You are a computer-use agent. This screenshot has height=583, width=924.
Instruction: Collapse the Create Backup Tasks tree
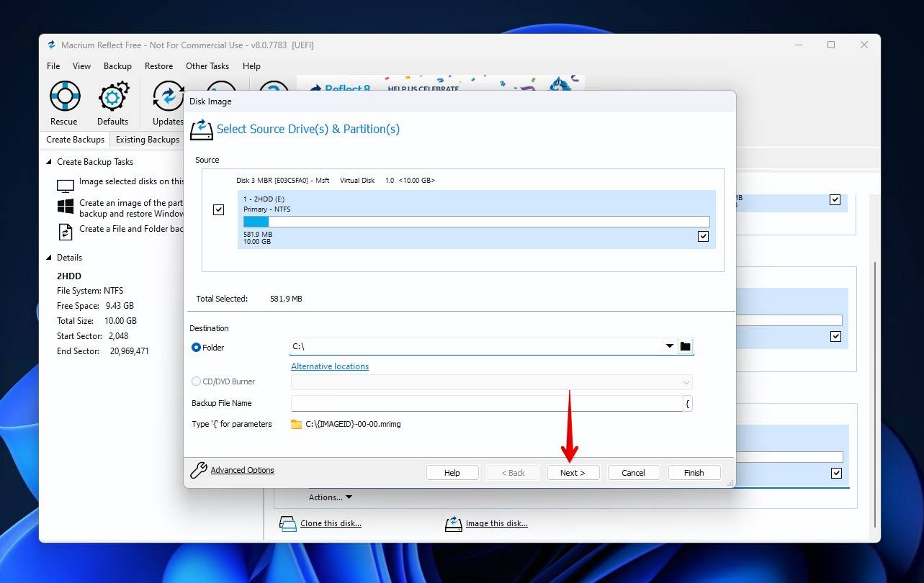(x=49, y=162)
